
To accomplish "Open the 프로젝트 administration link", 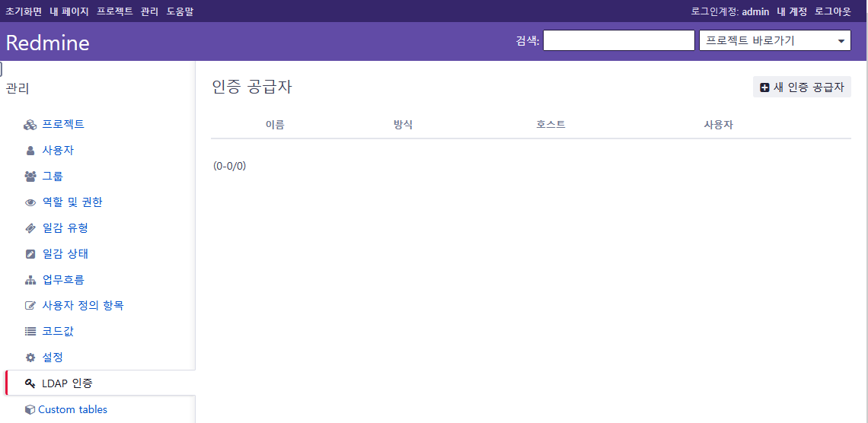I will click(63, 125).
